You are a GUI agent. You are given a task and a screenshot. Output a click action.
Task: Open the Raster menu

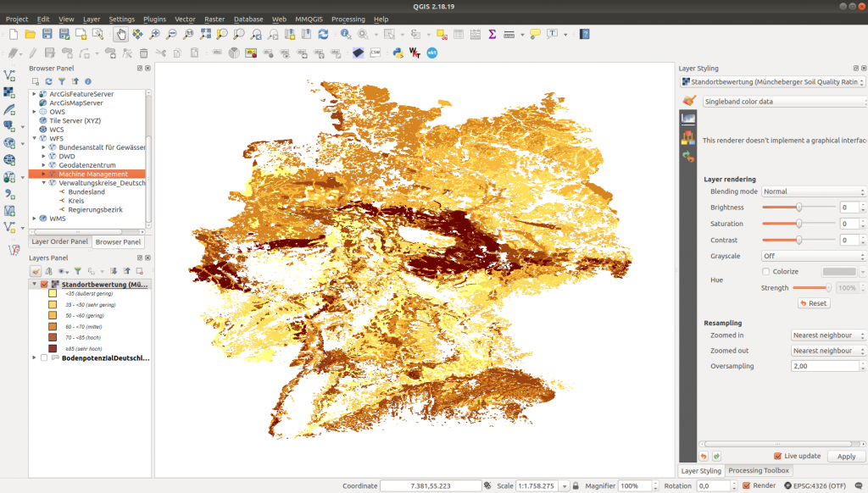coord(214,19)
